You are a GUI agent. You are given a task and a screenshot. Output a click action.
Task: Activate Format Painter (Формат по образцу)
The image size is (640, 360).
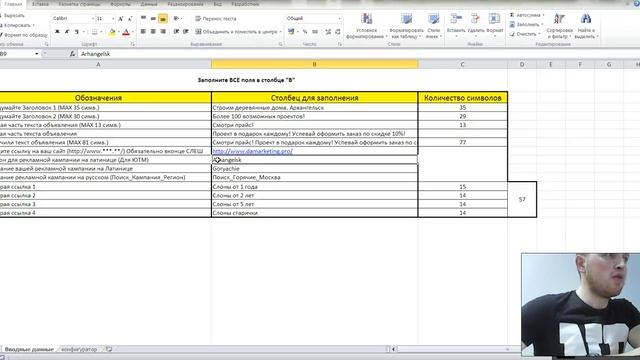[x=24, y=35]
